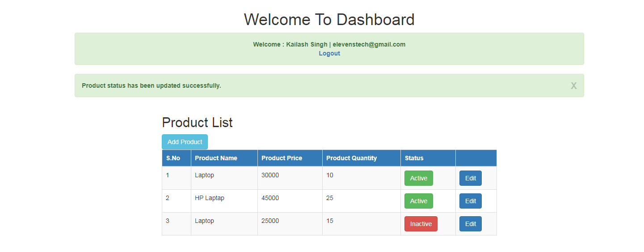
Task: Click the Product List heading
Action: [197, 123]
